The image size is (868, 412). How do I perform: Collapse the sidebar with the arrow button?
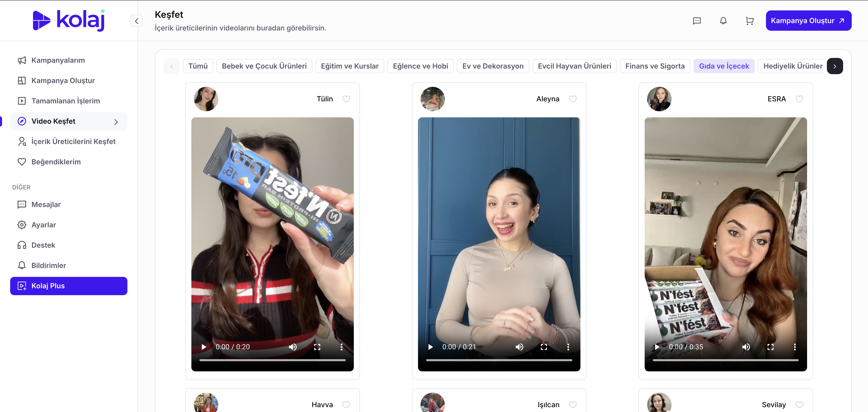pyautogui.click(x=137, y=21)
